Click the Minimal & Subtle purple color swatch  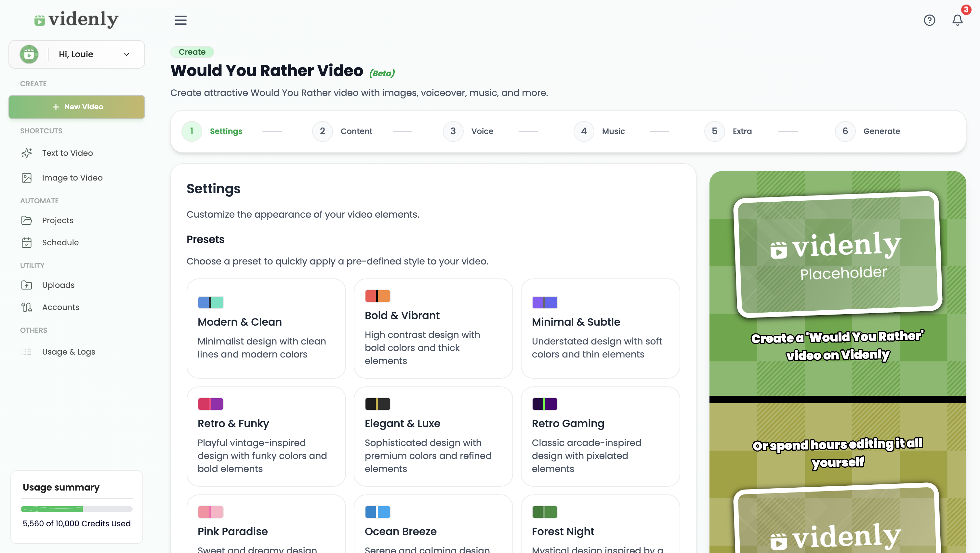[545, 303]
